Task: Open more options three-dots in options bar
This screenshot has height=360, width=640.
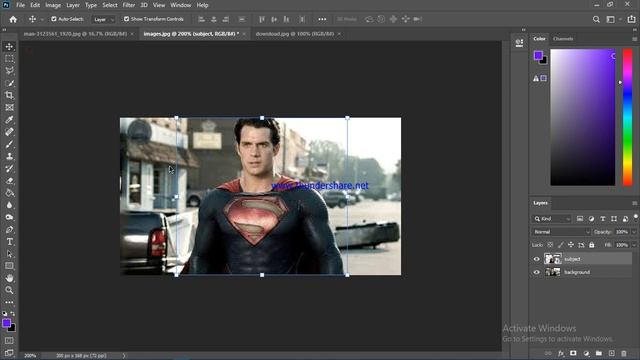Action: point(322,19)
